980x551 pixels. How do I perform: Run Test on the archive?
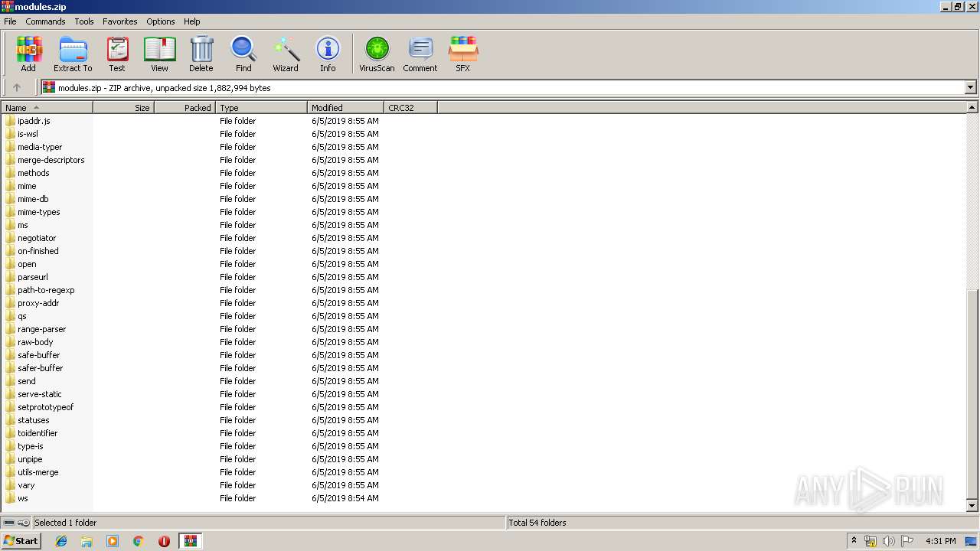(x=117, y=54)
